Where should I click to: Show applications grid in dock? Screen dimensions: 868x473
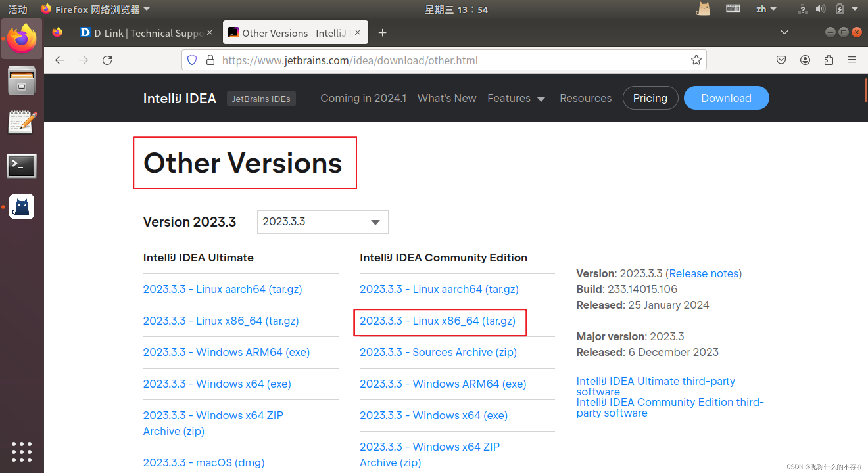click(x=22, y=452)
